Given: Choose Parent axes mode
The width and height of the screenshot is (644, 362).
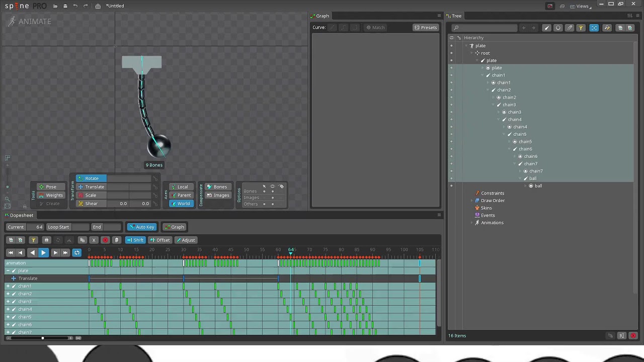Looking at the screenshot, I should (x=182, y=195).
